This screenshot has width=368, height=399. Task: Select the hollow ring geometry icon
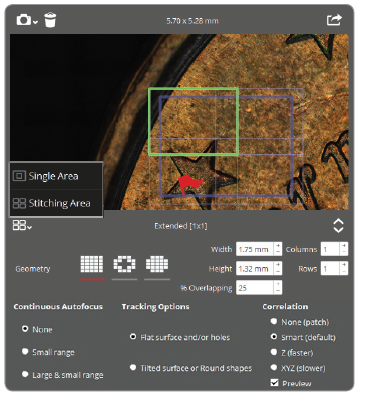point(124,264)
